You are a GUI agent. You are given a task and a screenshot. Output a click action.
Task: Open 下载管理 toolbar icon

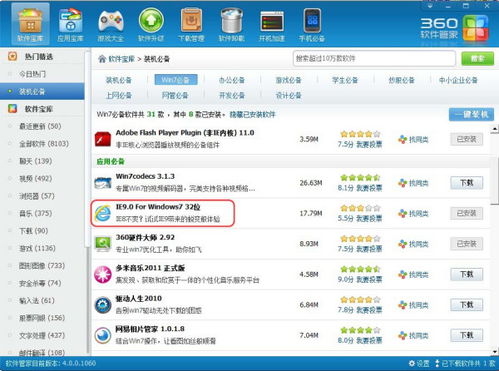[x=191, y=24]
